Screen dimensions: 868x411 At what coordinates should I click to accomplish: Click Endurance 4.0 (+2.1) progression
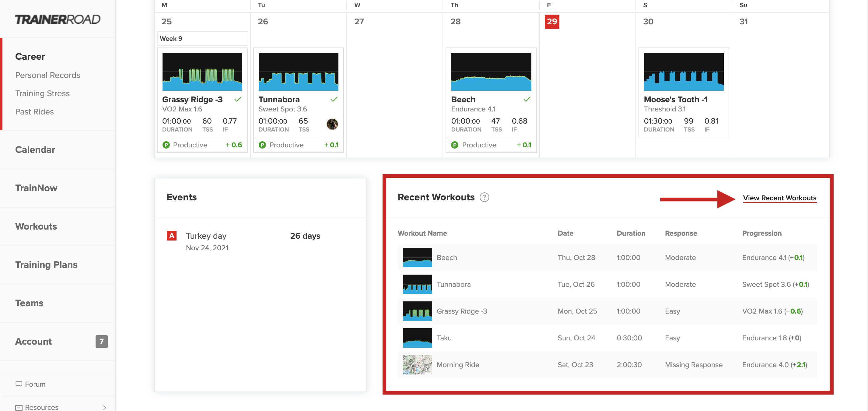(x=774, y=365)
